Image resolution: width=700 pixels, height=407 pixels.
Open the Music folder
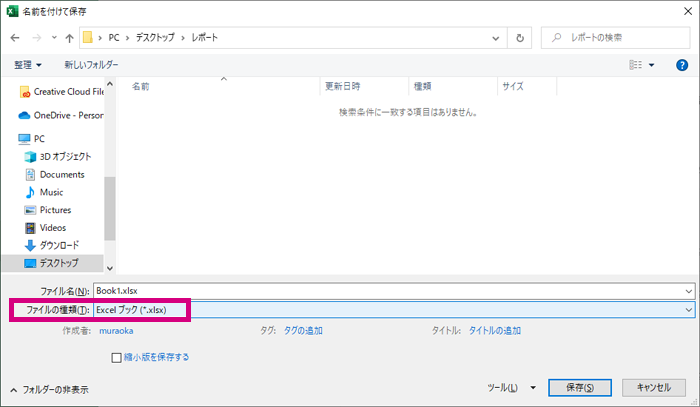tap(44, 192)
